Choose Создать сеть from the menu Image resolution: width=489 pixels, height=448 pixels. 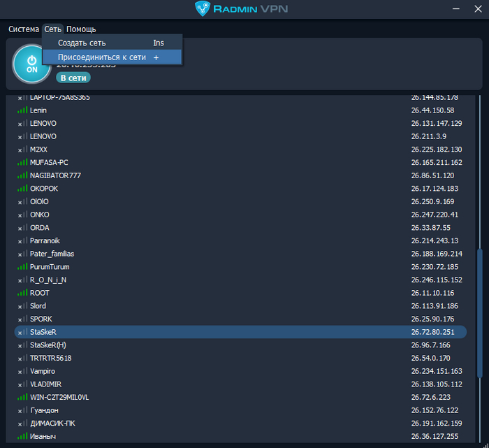point(112,43)
